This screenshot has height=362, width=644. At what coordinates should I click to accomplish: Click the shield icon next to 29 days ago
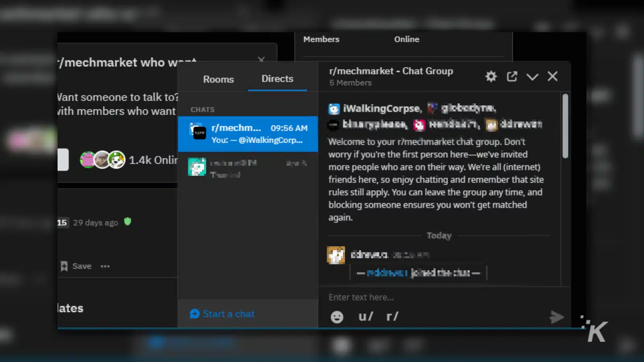point(127,222)
